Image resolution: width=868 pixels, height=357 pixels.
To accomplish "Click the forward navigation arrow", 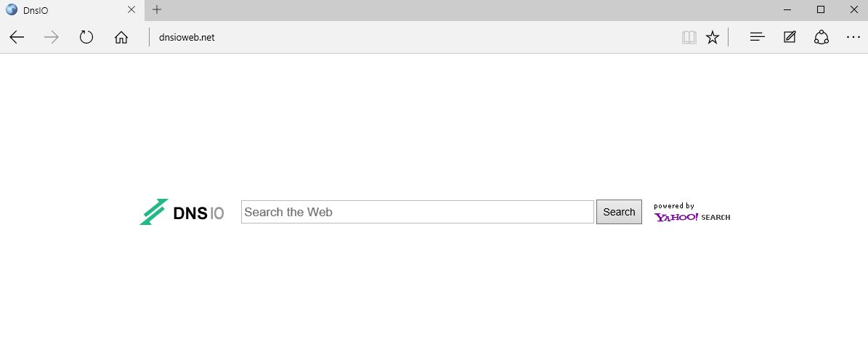I will 52,37.
